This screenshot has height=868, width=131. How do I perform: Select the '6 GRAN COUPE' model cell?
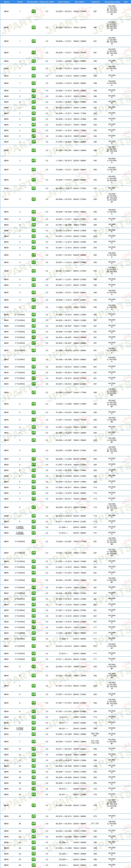pyautogui.click(x=20, y=729)
